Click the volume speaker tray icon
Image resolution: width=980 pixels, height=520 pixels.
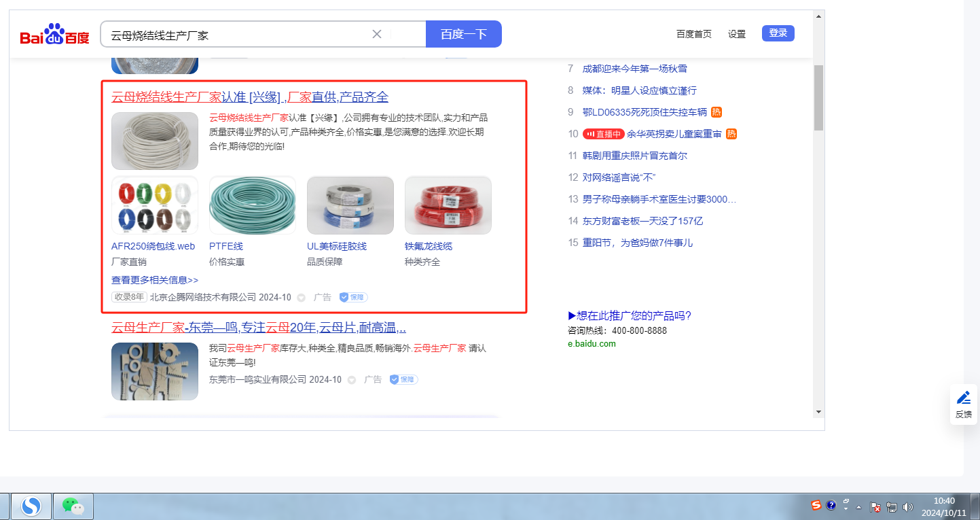tap(908, 507)
